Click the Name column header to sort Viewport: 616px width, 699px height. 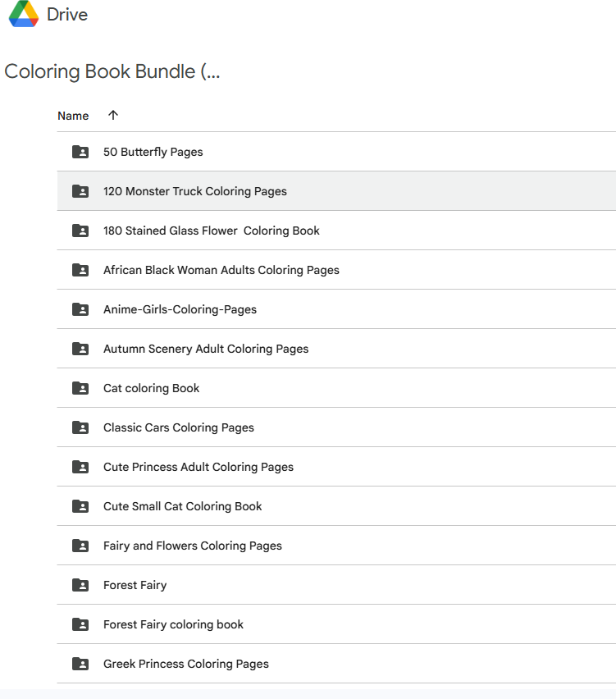click(x=73, y=116)
